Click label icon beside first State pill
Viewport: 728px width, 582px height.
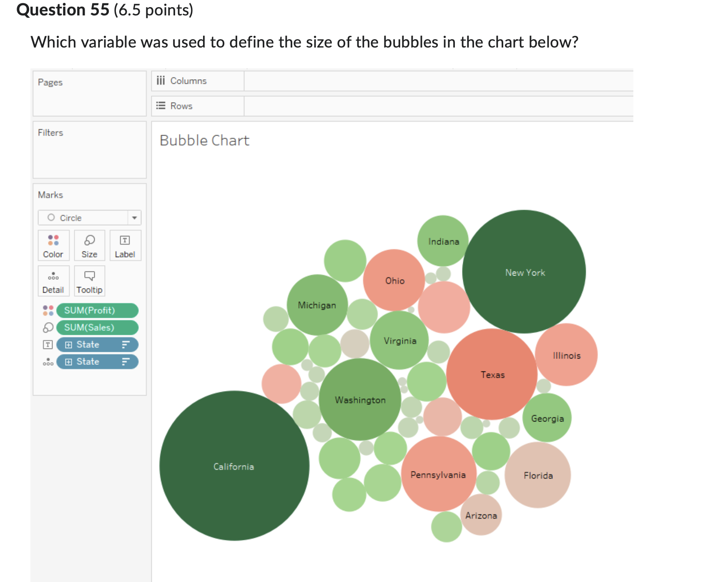point(48,345)
